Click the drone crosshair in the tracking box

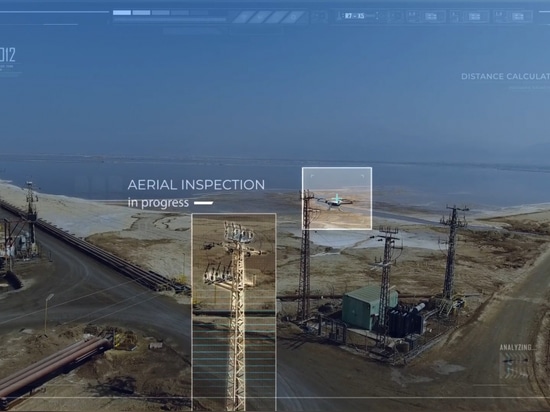point(337,200)
